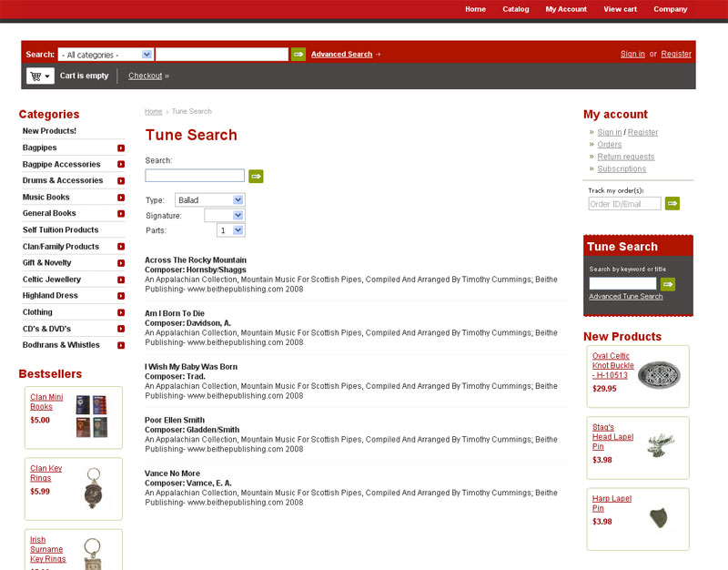Open the All categories dropdown

(x=106, y=55)
